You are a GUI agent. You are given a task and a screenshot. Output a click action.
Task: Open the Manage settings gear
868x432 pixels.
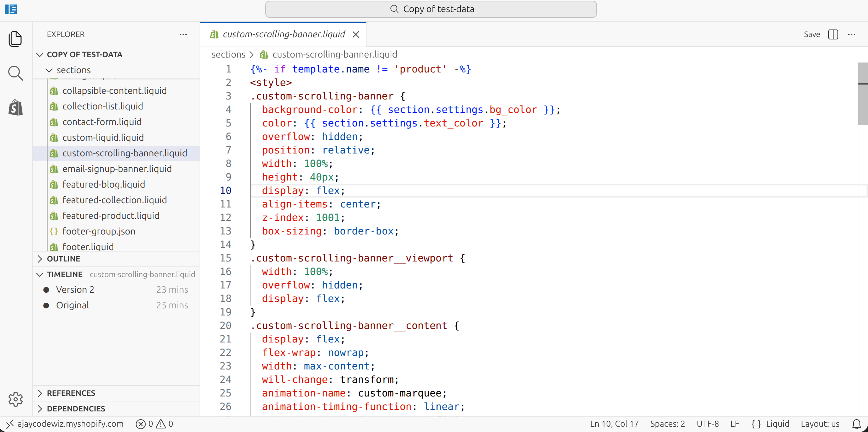[x=15, y=399]
